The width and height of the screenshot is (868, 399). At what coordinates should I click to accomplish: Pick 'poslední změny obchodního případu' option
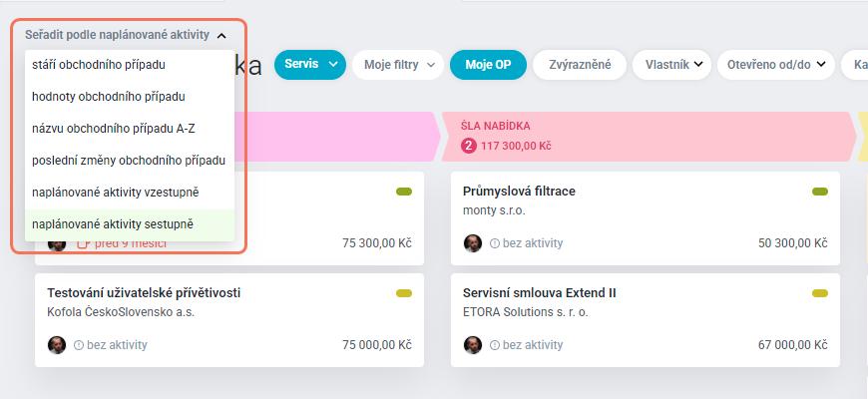[130, 161]
